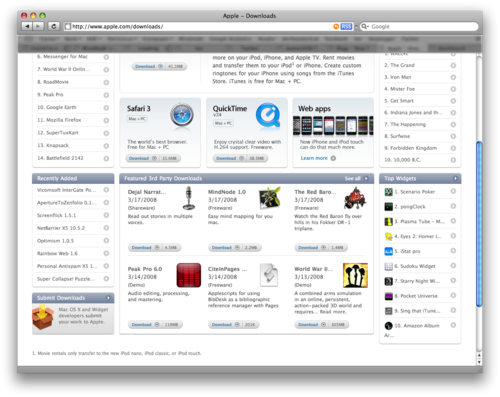Click the MindNode 1.0 app icon
Viewport: 500px width, 397px height.
(269, 198)
